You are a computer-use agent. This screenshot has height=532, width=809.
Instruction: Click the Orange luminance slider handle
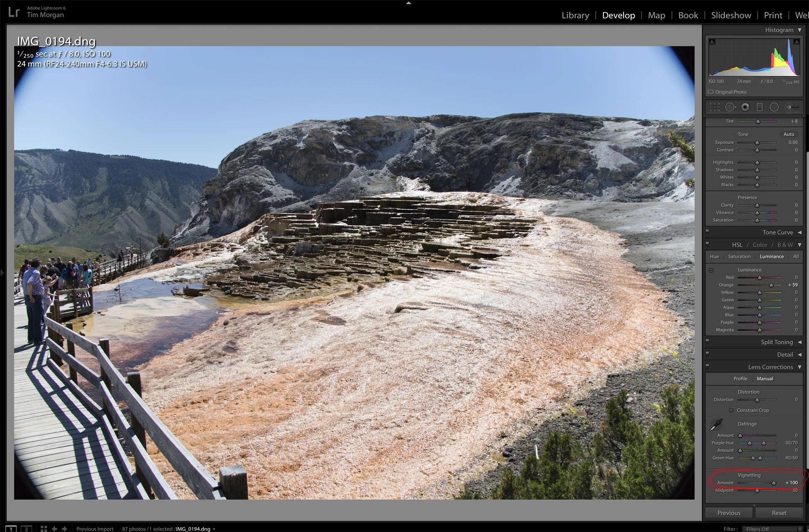pos(771,285)
